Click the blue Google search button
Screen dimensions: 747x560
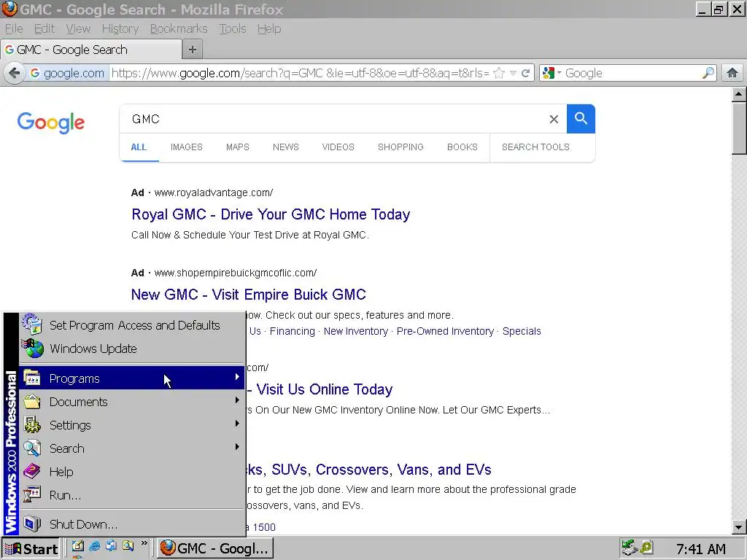pyautogui.click(x=581, y=119)
